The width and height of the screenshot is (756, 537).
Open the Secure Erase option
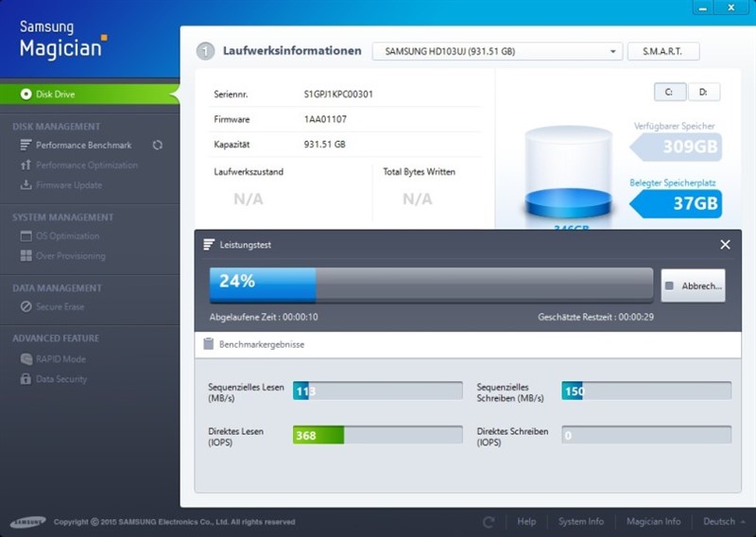click(x=60, y=307)
